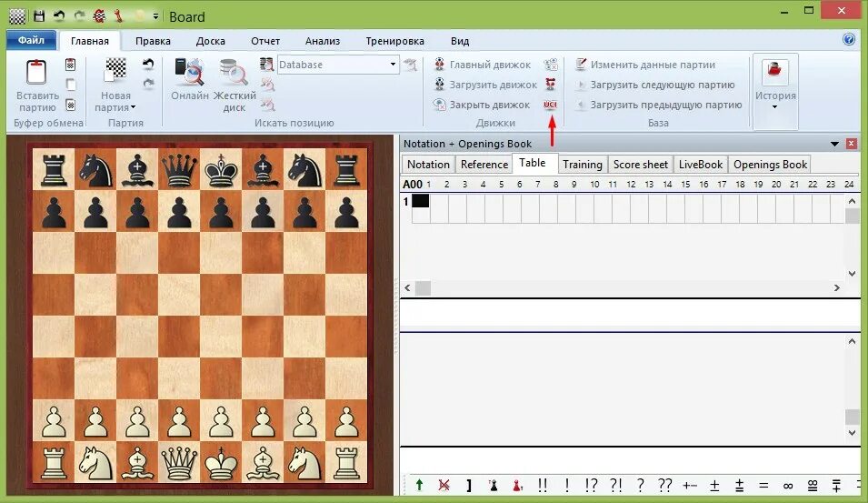Open the Score sheet tab
This screenshot has height=503, width=868.
click(641, 165)
